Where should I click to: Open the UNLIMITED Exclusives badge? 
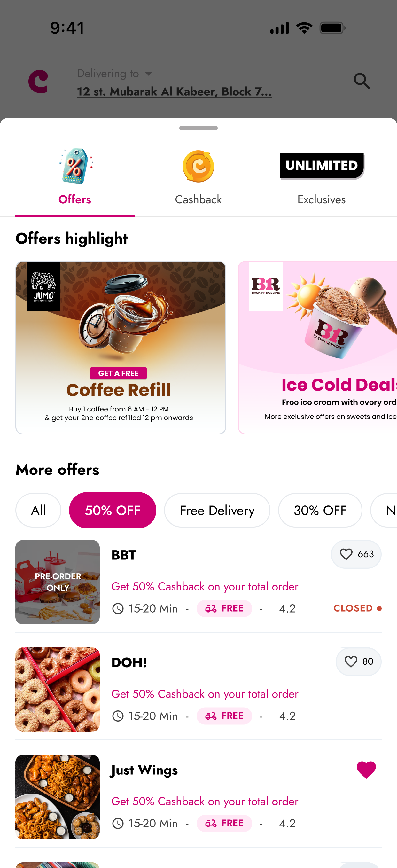coord(322,166)
